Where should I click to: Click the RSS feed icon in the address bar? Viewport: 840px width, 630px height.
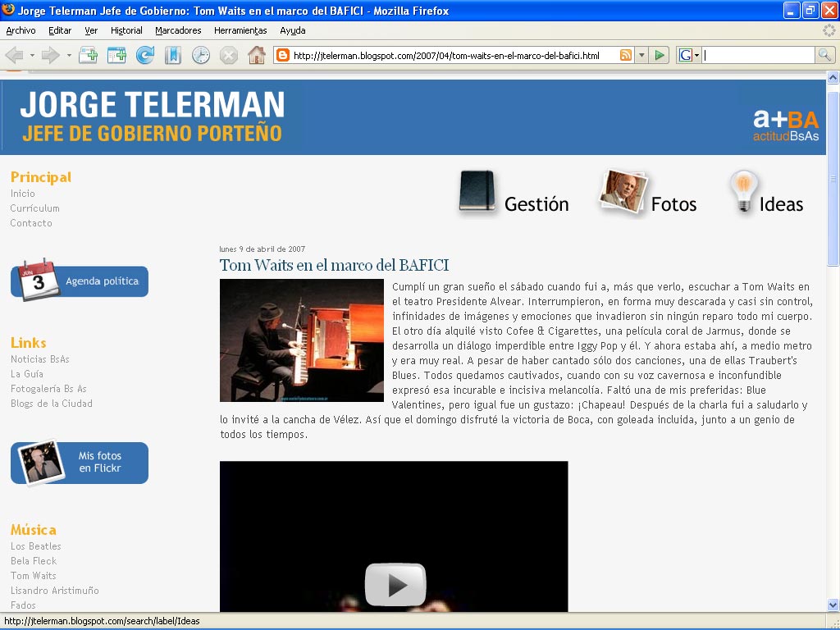[x=625, y=55]
